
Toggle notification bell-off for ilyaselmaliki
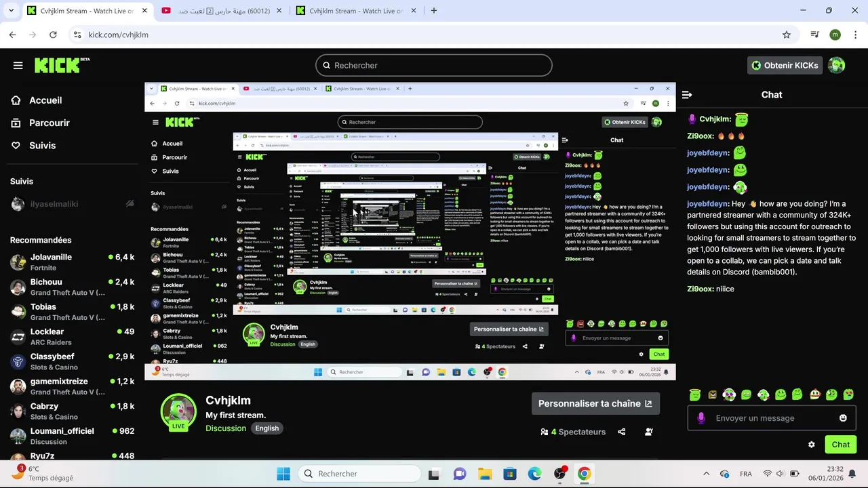(130, 204)
